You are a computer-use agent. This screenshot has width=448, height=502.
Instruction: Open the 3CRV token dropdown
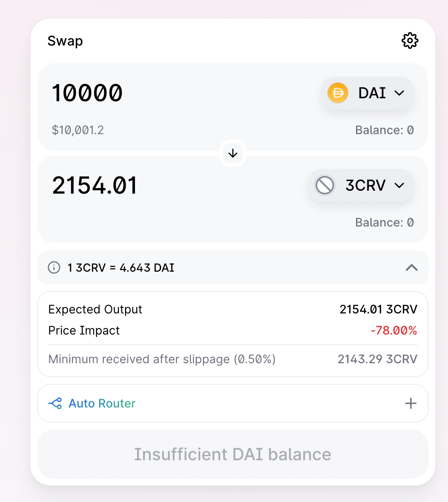coord(399,185)
